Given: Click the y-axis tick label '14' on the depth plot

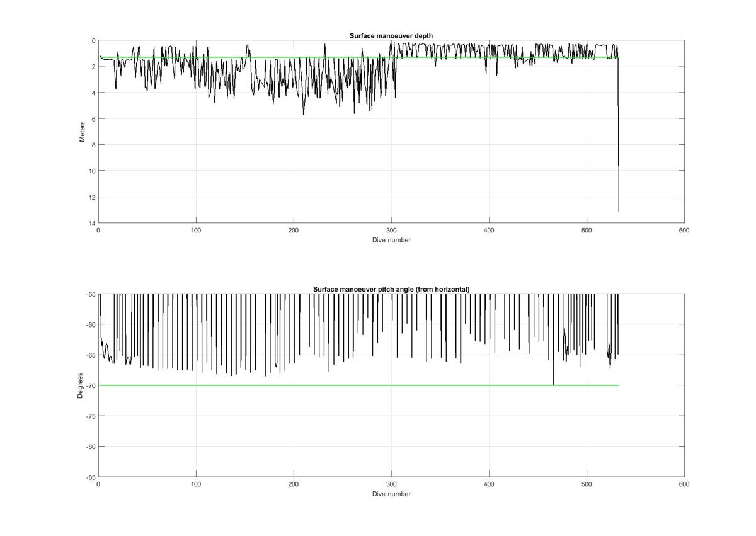Looking at the screenshot, I should pyautogui.click(x=92, y=224).
